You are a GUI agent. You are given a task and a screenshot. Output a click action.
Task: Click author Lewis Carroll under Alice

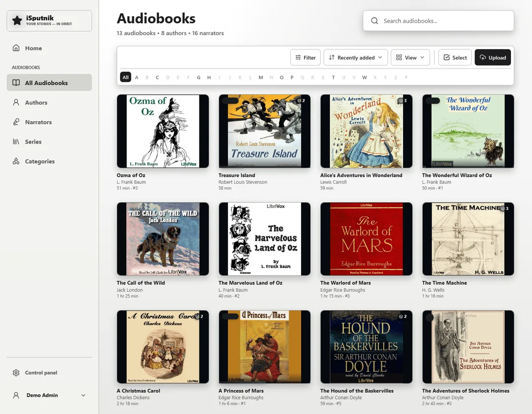(x=333, y=182)
